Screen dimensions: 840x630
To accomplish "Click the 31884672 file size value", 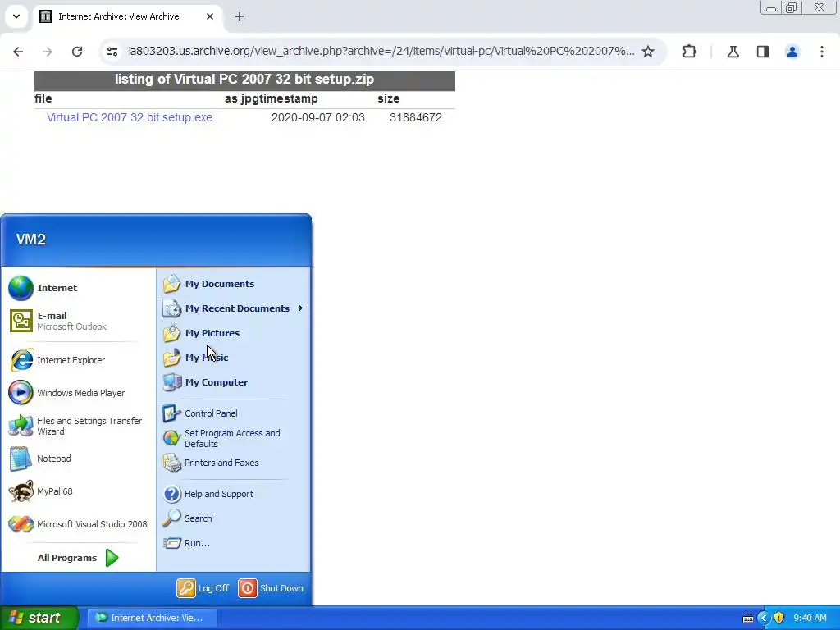I will tap(416, 117).
